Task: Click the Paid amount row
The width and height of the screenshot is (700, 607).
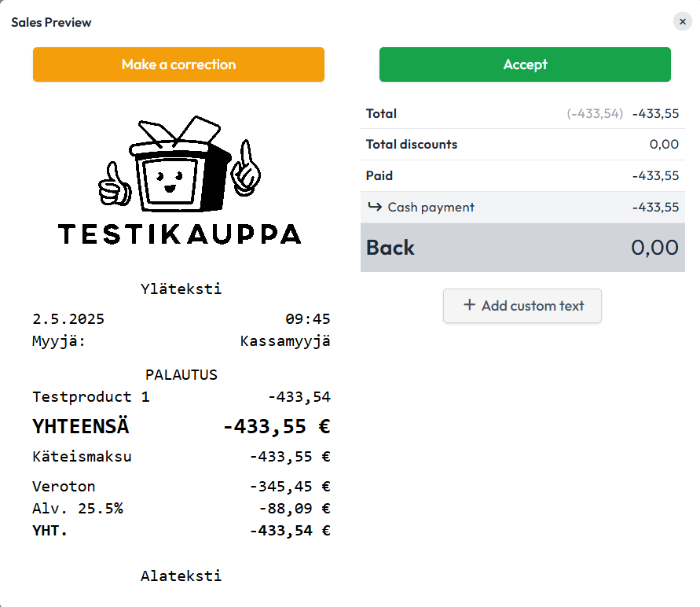Action: [x=522, y=175]
